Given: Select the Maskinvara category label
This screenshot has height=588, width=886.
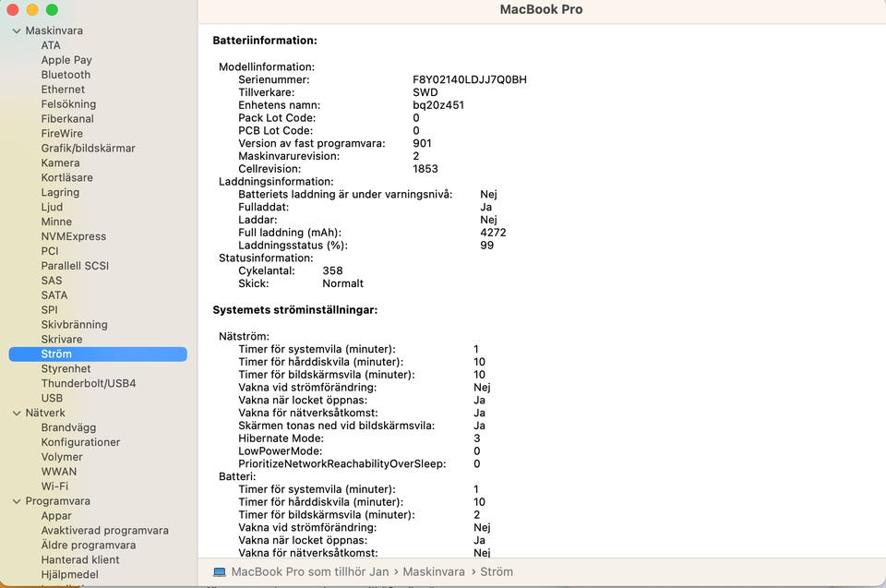Looking at the screenshot, I should coord(54,30).
